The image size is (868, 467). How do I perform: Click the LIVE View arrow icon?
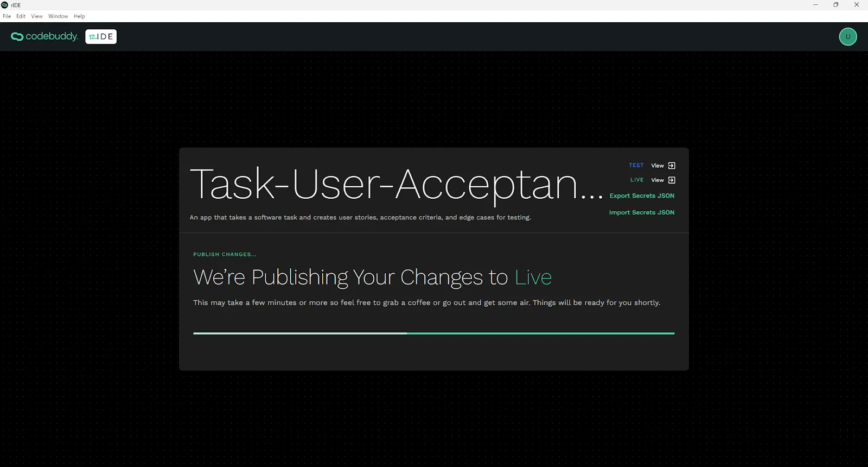(672, 180)
